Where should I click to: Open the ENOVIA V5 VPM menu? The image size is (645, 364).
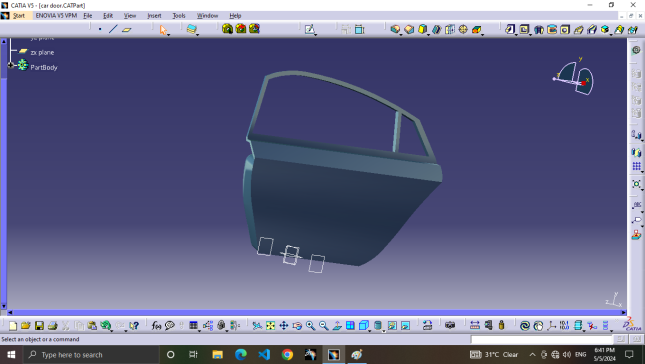click(56, 16)
